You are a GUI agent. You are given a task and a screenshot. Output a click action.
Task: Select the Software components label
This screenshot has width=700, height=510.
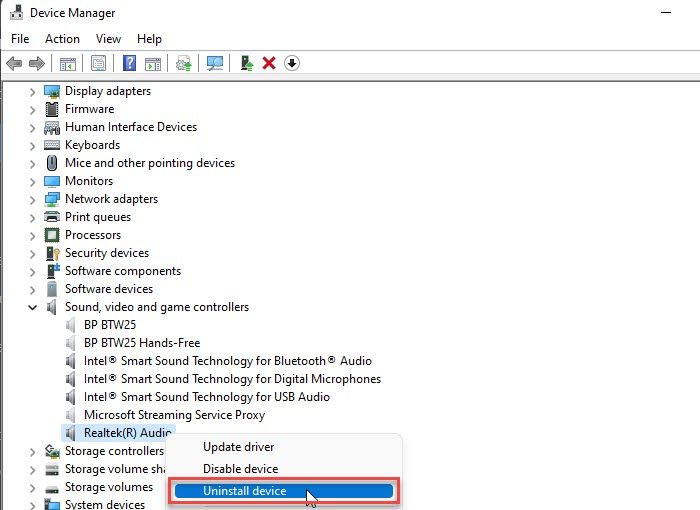click(123, 271)
